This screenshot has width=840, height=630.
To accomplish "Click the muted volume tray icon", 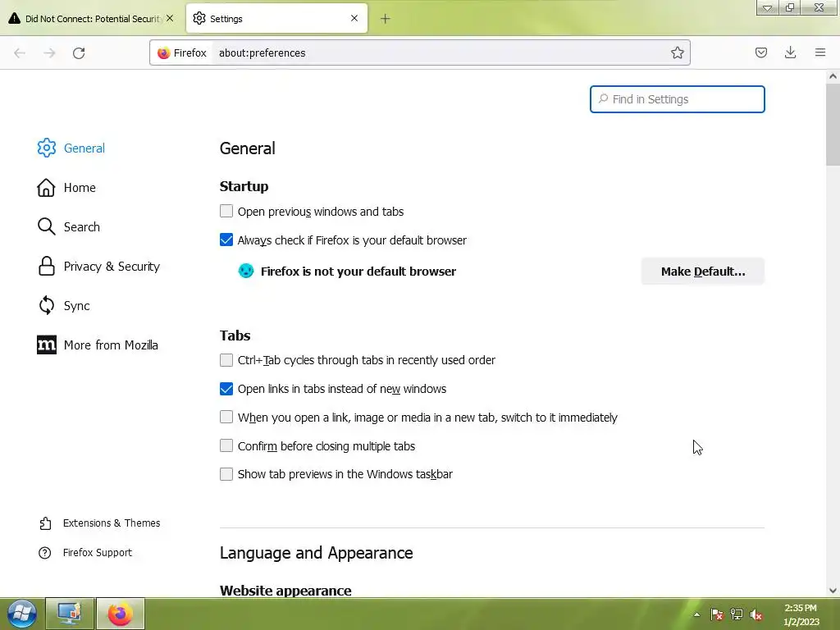I will 756,614.
